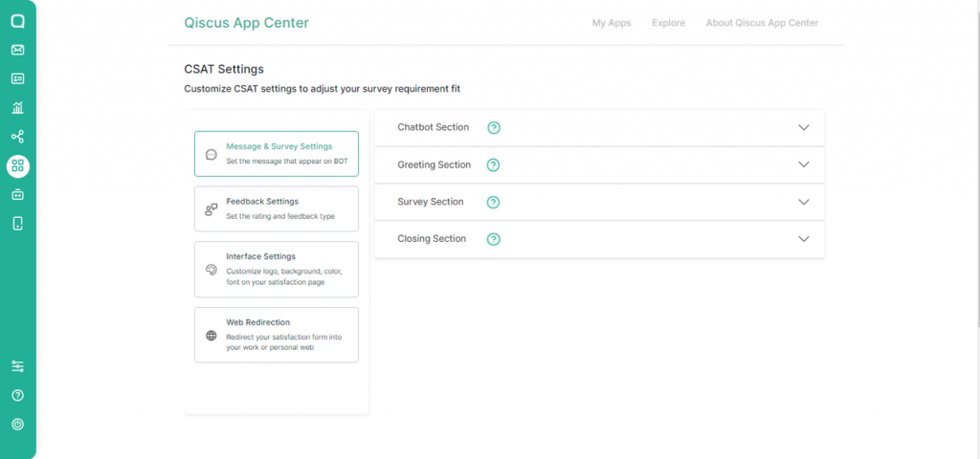This screenshot has height=459, width=980.
Task: Expand the Greeting Section chevron
Action: pyautogui.click(x=803, y=164)
